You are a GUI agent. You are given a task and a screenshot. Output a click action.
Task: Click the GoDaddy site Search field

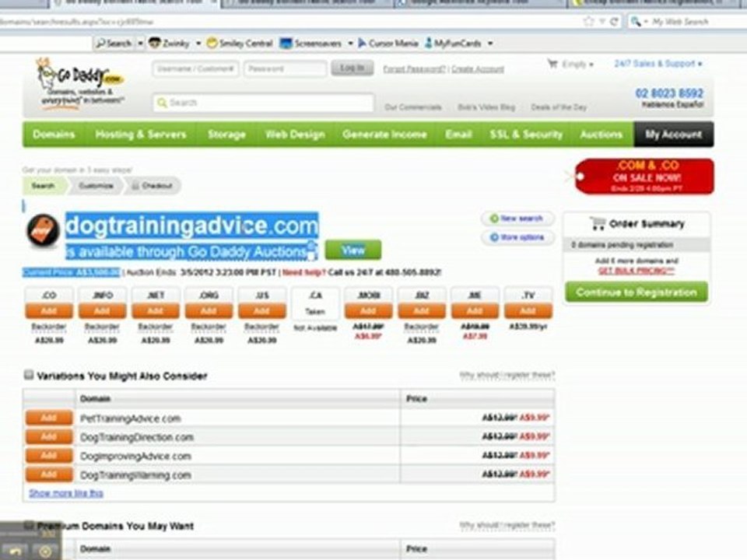[263, 103]
